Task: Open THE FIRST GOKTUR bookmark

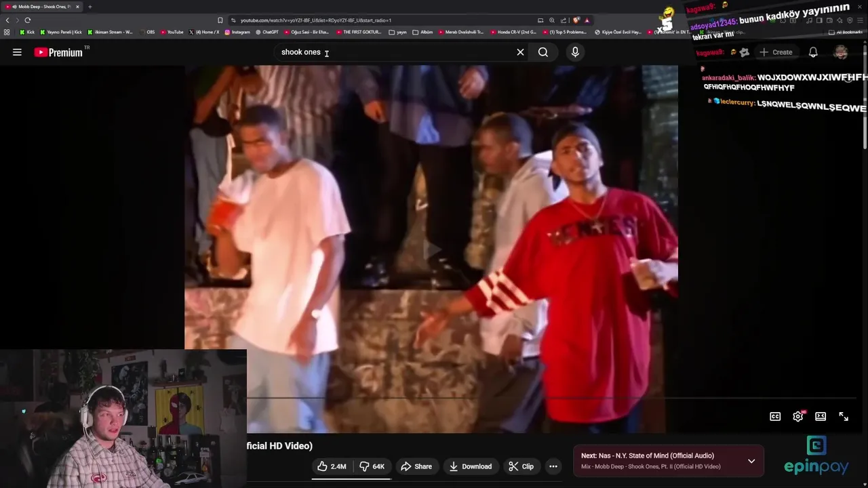Action: pyautogui.click(x=359, y=32)
